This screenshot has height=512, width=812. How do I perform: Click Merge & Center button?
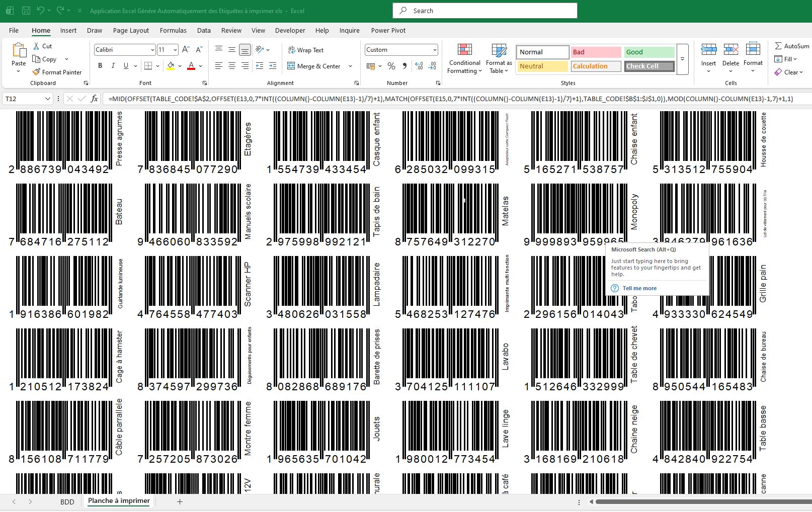pos(314,66)
